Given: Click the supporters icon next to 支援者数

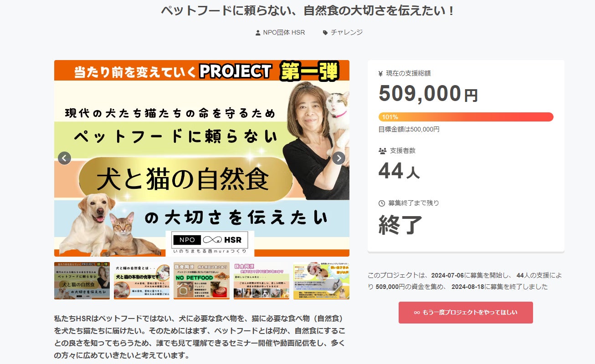Looking at the screenshot, I should tap(382, 151).
